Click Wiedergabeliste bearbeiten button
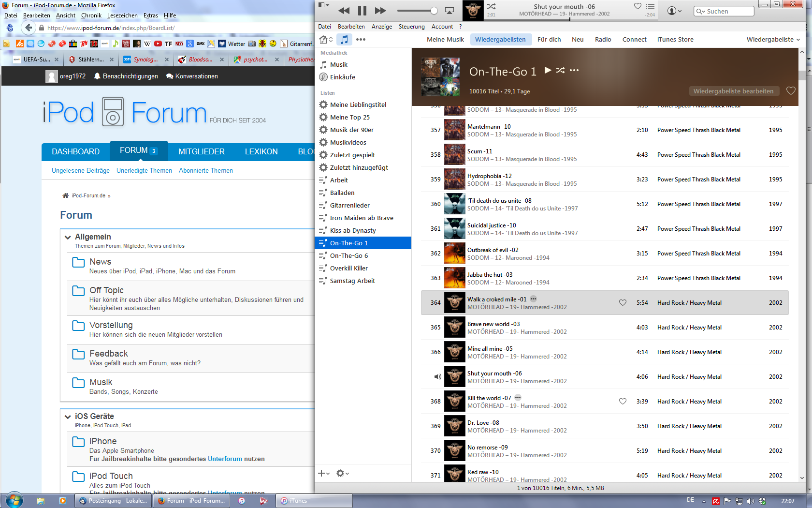812x508 pixels. coord(733,91)
